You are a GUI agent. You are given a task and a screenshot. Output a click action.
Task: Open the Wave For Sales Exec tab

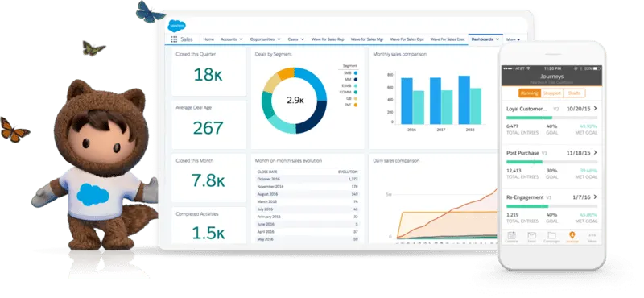[448, 39]
